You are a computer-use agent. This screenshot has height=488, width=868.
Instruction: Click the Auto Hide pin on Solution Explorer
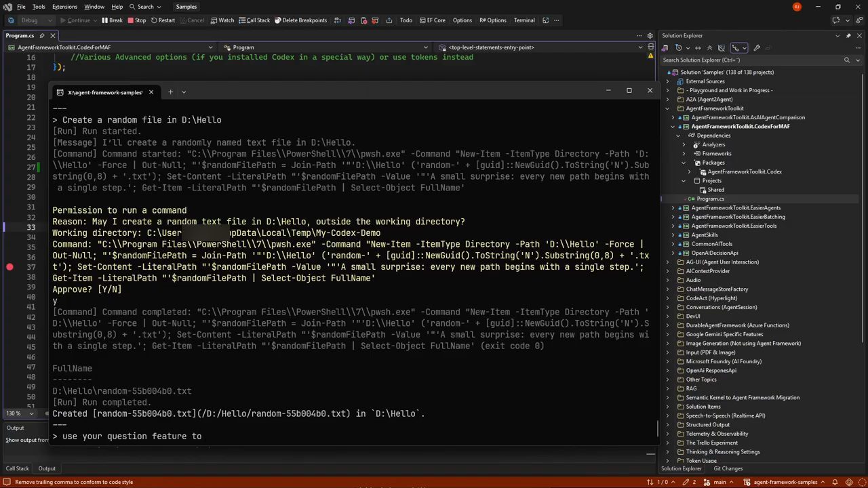(848, 36)
